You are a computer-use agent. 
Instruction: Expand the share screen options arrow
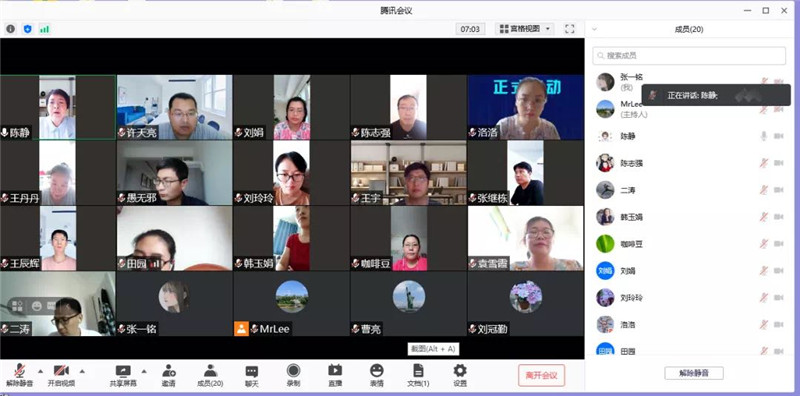[144, 371]
